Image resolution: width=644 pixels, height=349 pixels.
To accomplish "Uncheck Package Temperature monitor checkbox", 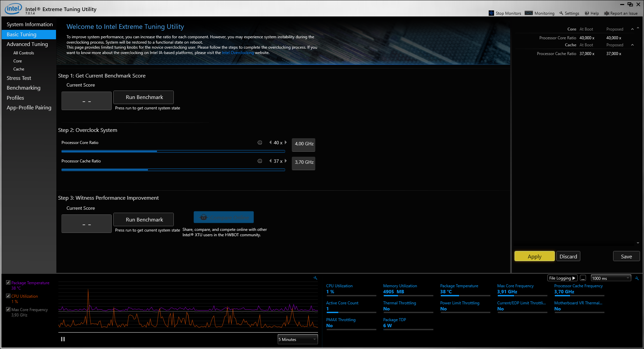I will tap(8, 283).
